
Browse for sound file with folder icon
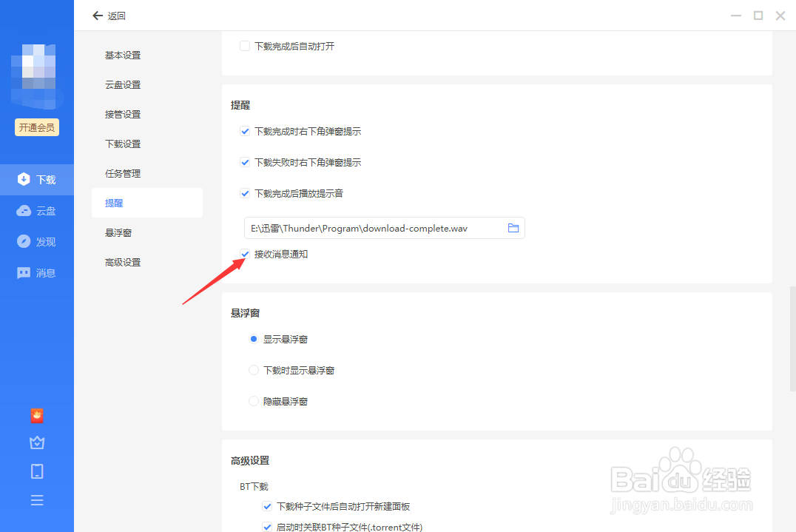513,228
